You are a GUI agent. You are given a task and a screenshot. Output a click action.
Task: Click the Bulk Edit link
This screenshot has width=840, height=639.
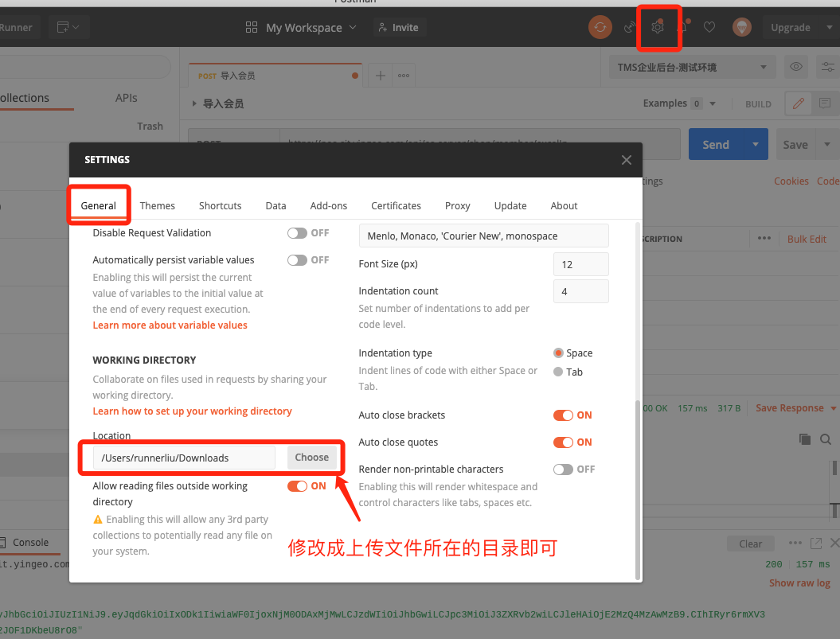click(807, 239)
